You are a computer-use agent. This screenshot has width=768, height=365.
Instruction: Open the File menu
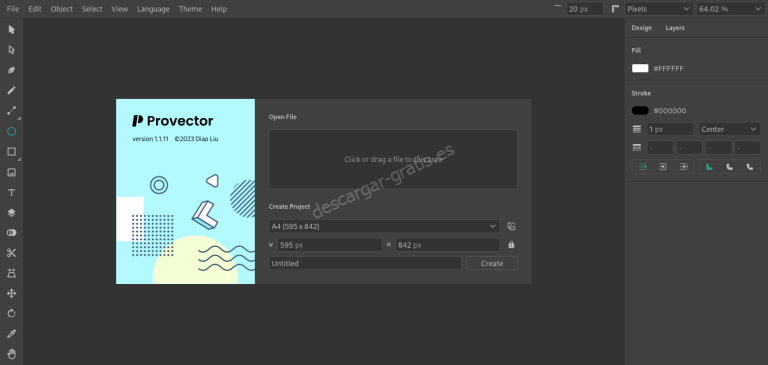[x=13, y=9]
